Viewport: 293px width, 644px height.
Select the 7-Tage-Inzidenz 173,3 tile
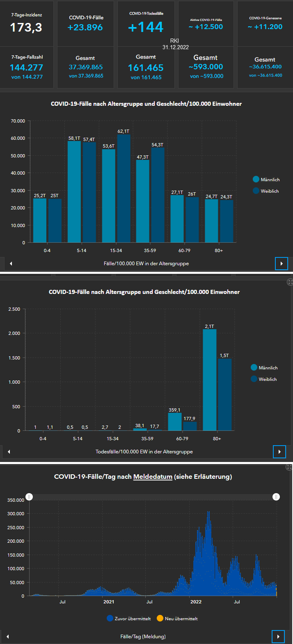pos(27,23)
